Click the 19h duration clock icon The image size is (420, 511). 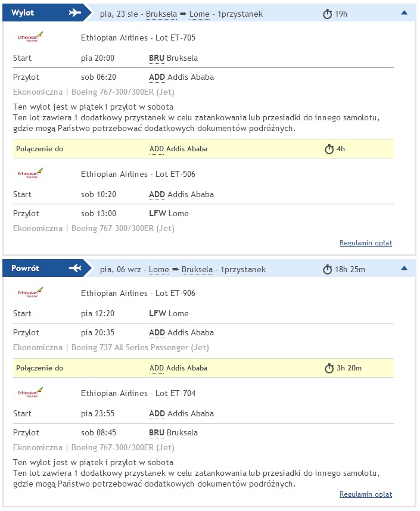(x=328, y=14)
